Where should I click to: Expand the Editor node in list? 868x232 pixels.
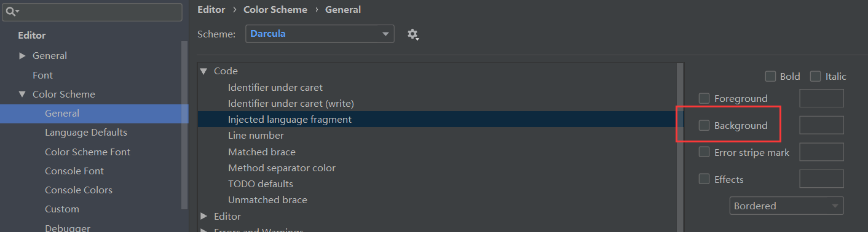tap(204, 216)
